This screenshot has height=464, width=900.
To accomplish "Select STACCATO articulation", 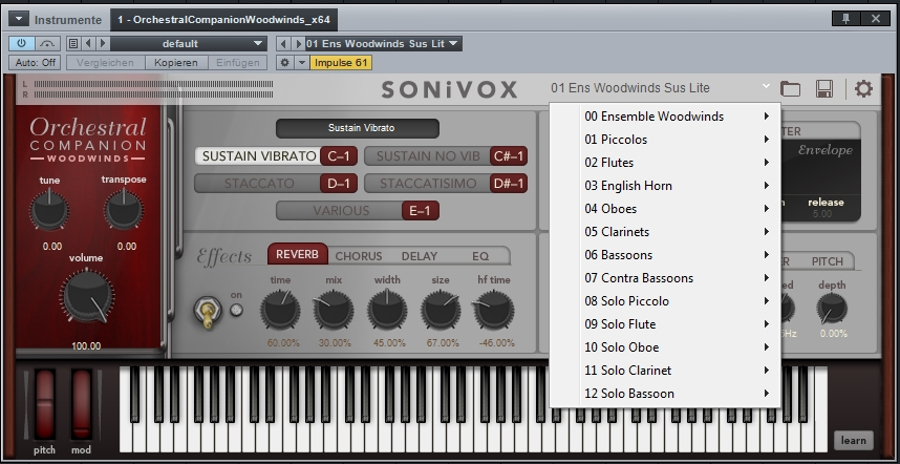I will click(x=276, y=183).
